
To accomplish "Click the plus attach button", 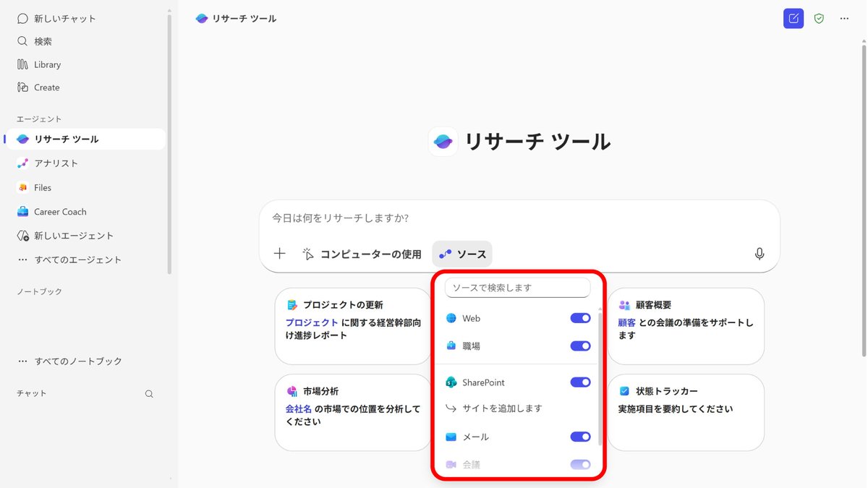I will pyautogui.click(x=280, y=254).
